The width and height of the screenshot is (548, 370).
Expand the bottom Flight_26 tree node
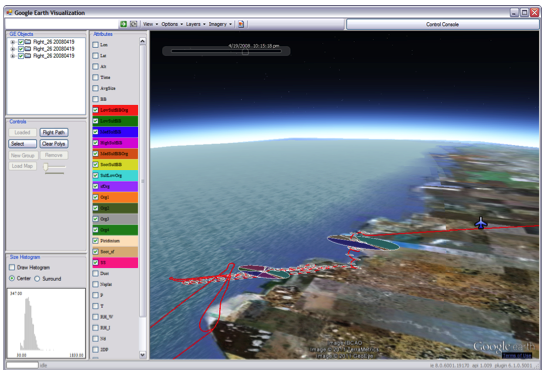[x=13, y=56]
